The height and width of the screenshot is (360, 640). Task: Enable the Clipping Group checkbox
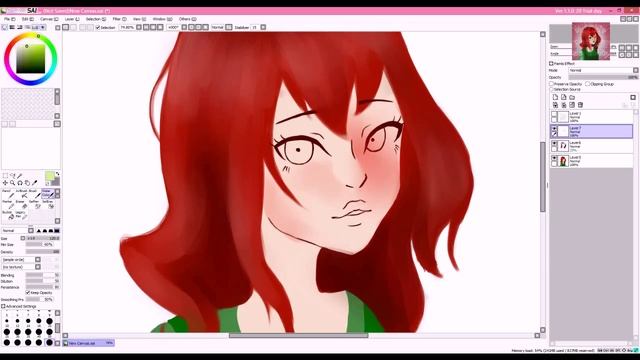point(588,84)
